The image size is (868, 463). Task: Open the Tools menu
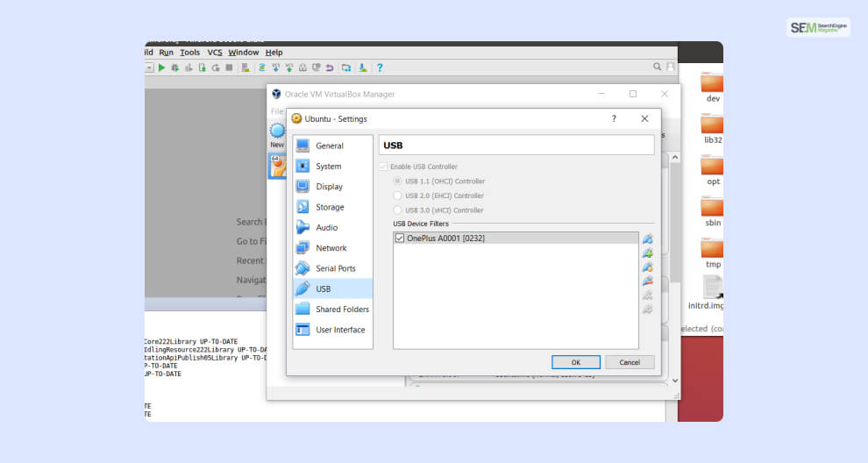point(190,53)
